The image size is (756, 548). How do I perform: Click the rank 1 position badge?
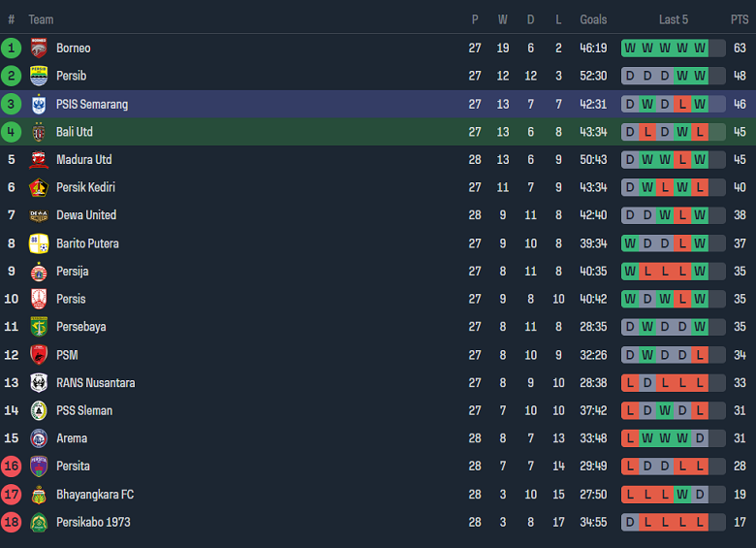pyautogui.click(x=11, y=48)
